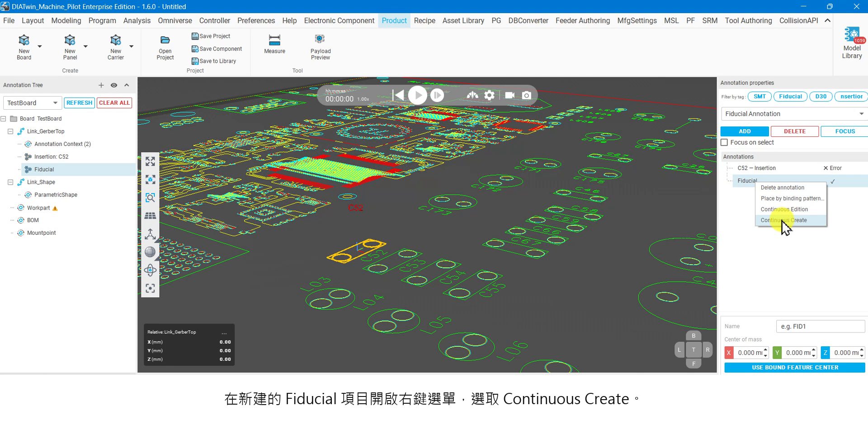Click the DELETE annotation button
868x429 pixels.
[795, 131]
